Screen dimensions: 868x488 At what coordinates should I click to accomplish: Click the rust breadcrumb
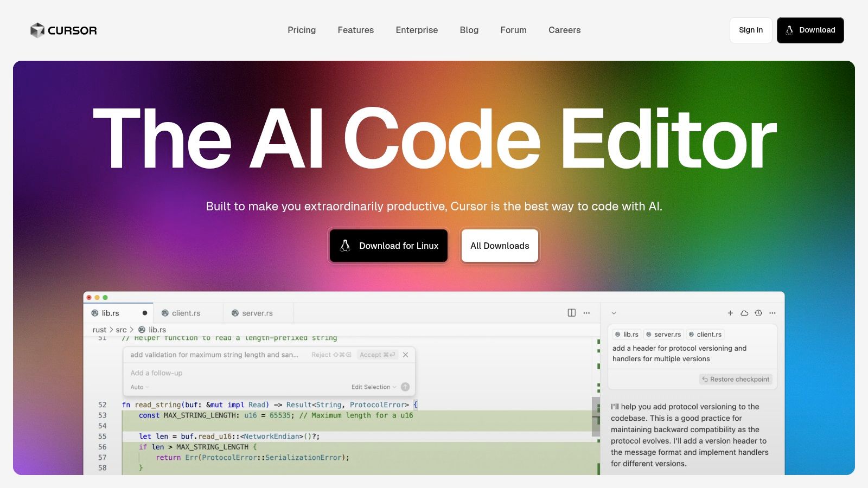[99, 330]
